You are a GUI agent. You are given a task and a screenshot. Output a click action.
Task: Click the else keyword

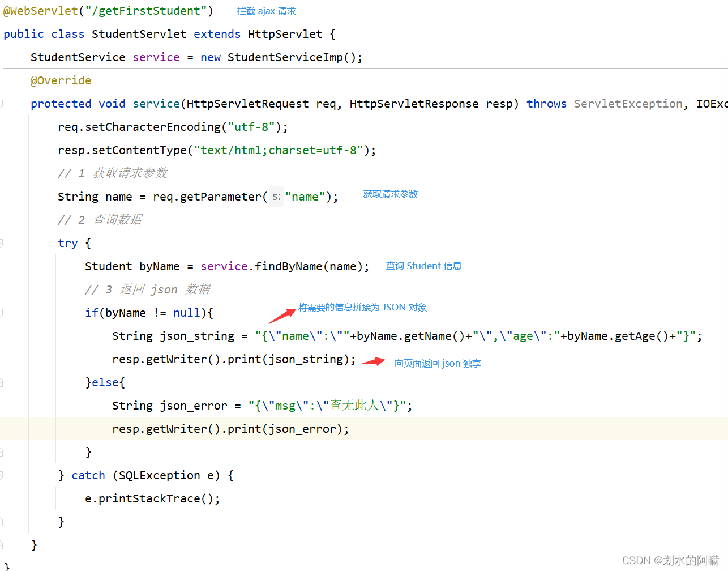(105, 382)
